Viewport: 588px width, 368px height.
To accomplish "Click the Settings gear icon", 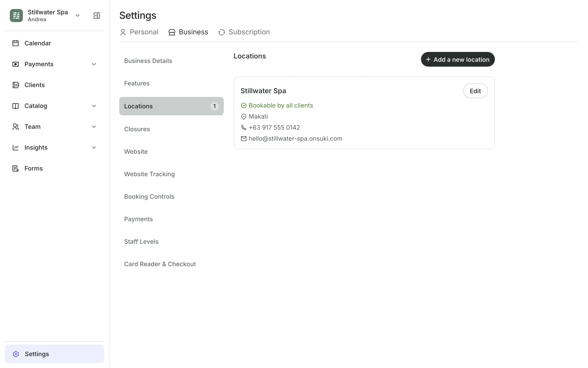I will coord(16,354).
